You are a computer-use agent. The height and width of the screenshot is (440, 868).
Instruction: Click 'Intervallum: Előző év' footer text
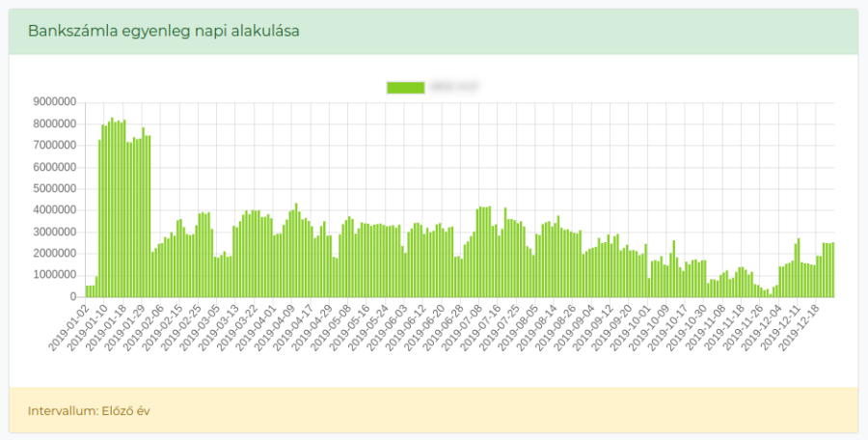pos(89,411)
